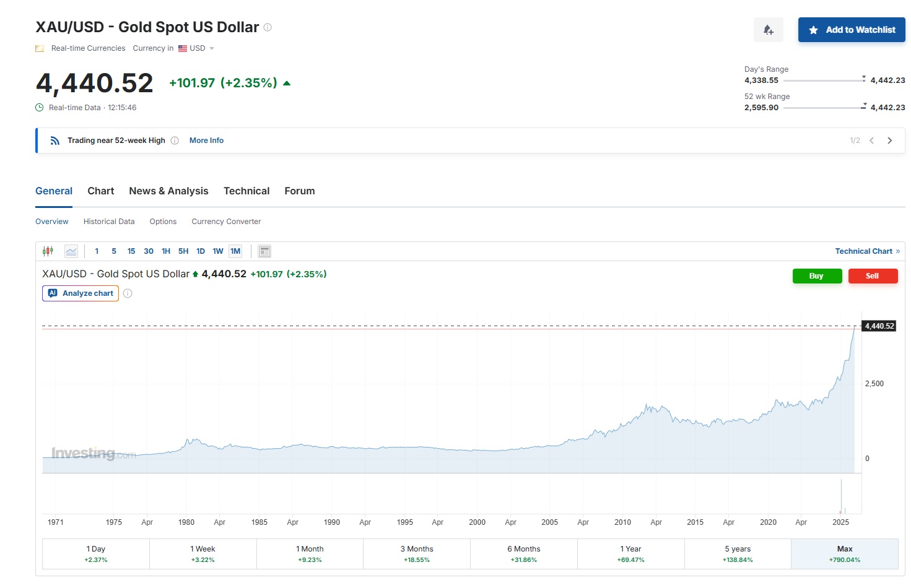The width and height of the screenshot is (911, 588).
Task: Click the Add to Watchlist button
Action: (852, 30)
